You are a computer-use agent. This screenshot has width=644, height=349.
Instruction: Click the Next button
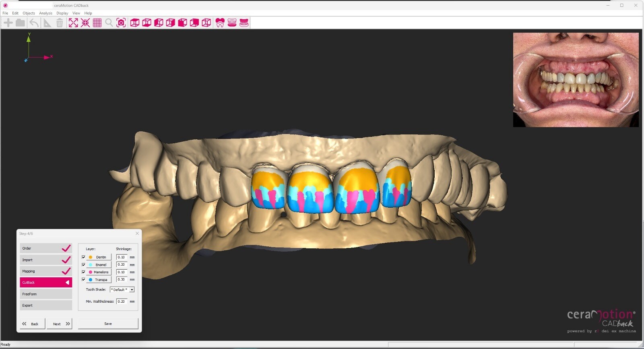coord(60,324)
